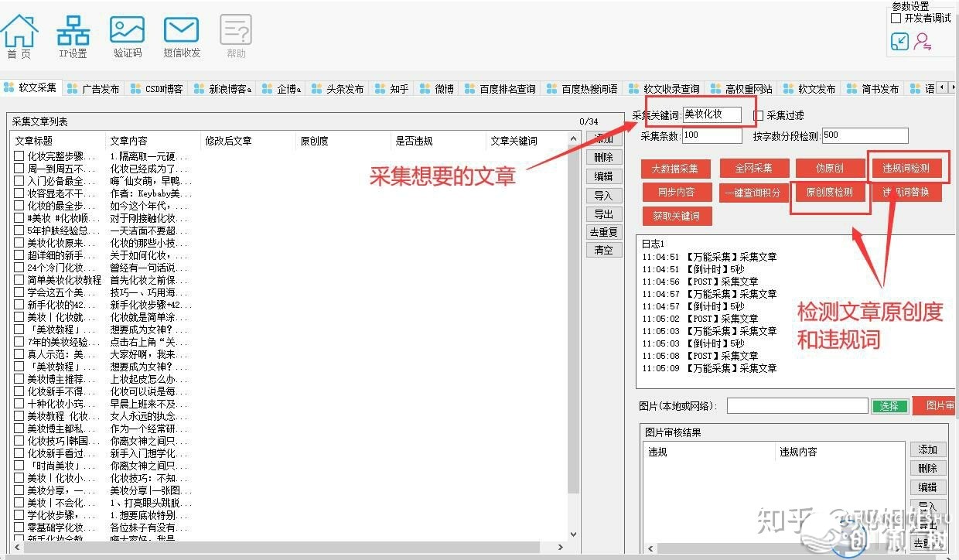
Task: Enable the 采集过滤 checkbox
Action: tap(759, 115)
